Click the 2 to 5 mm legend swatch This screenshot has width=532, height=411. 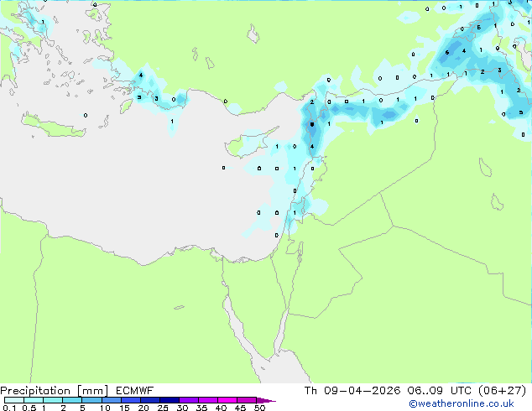72,400
